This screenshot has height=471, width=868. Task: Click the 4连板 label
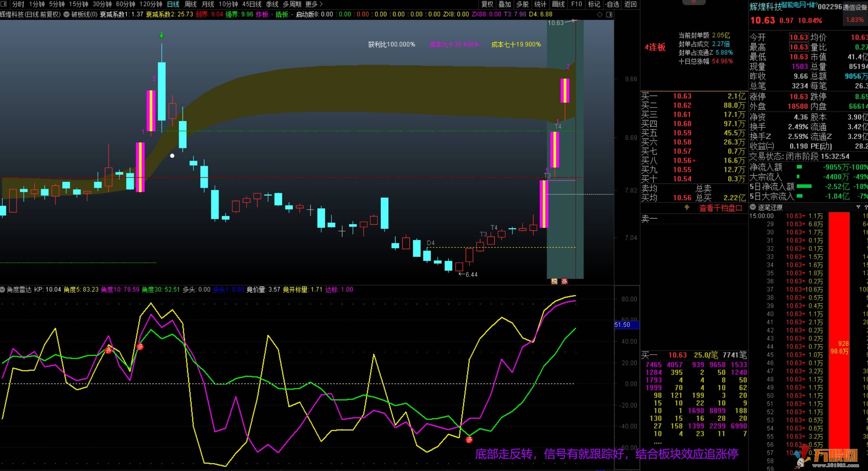pyautogui.click(x=655, y=47)
